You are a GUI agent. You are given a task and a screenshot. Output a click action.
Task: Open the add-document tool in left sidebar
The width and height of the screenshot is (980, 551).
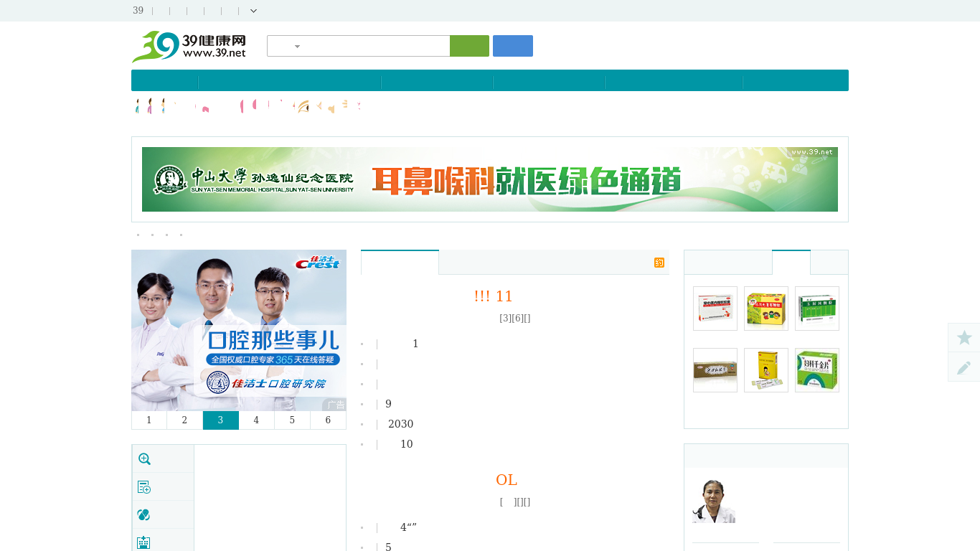[x=144, y=486]
